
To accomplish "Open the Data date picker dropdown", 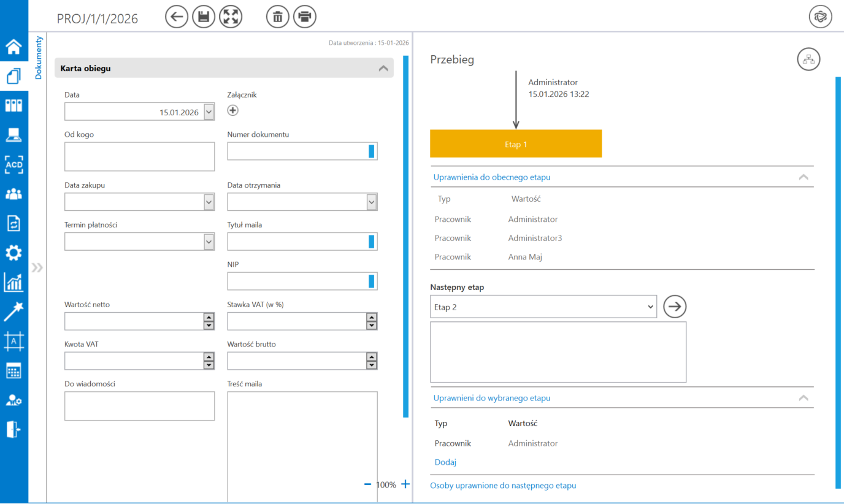I will pyautogui.click(x=209, y=112).
